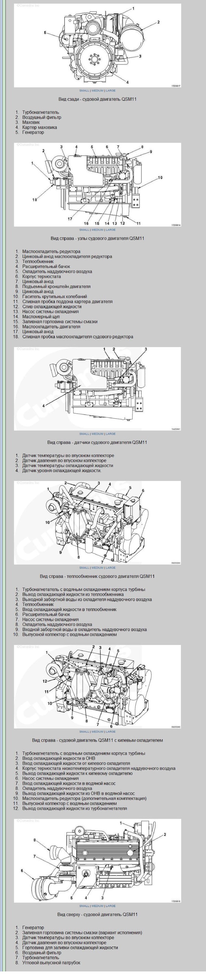Click 'Выходной забортной воды из охладителя наддувочного воздуха'
Viewport: 206px width, 980px height.
tap(87, 600)
